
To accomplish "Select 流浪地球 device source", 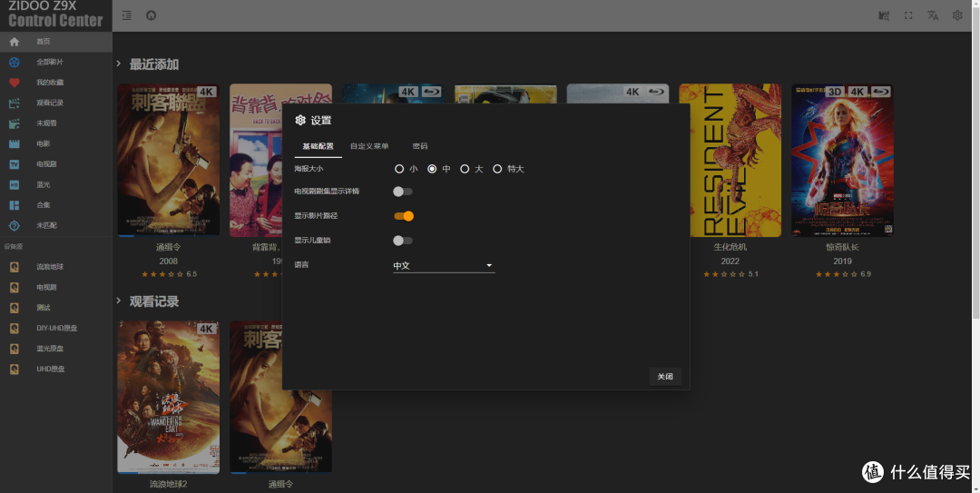I will point(56,267).
